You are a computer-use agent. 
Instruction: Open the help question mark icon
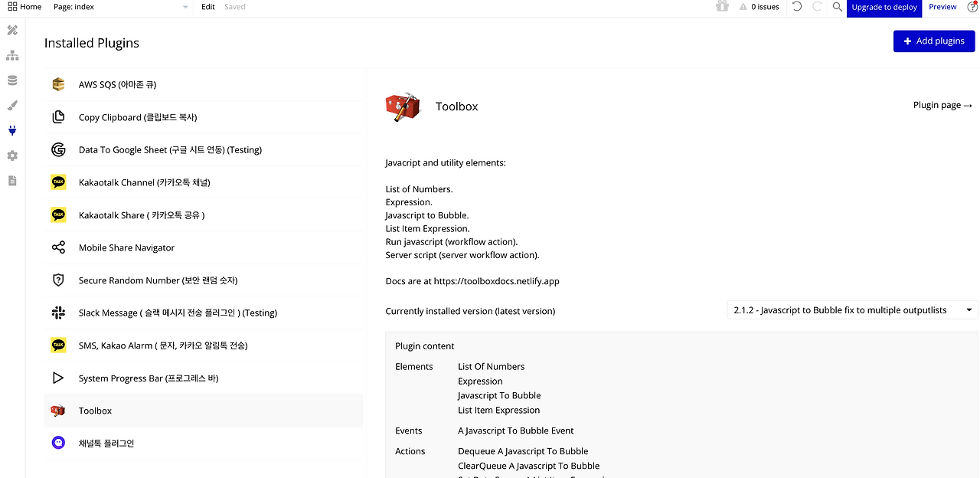pyautogui.click(x=972, y=7)
